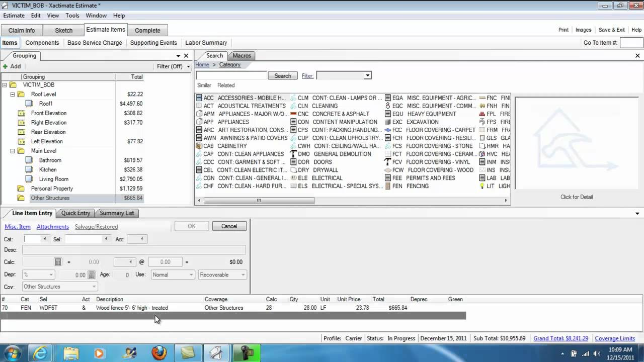
Task: Launch Firefox from the taskbar
Action: pos(159,353)
